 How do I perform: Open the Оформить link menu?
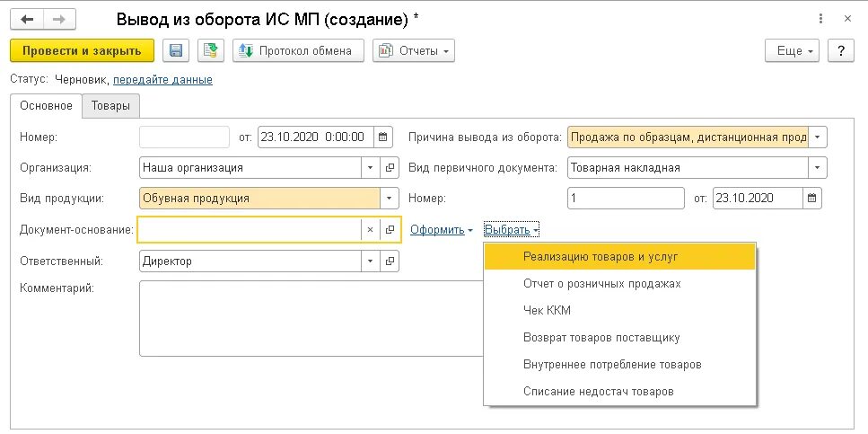(x=442, y=230)
